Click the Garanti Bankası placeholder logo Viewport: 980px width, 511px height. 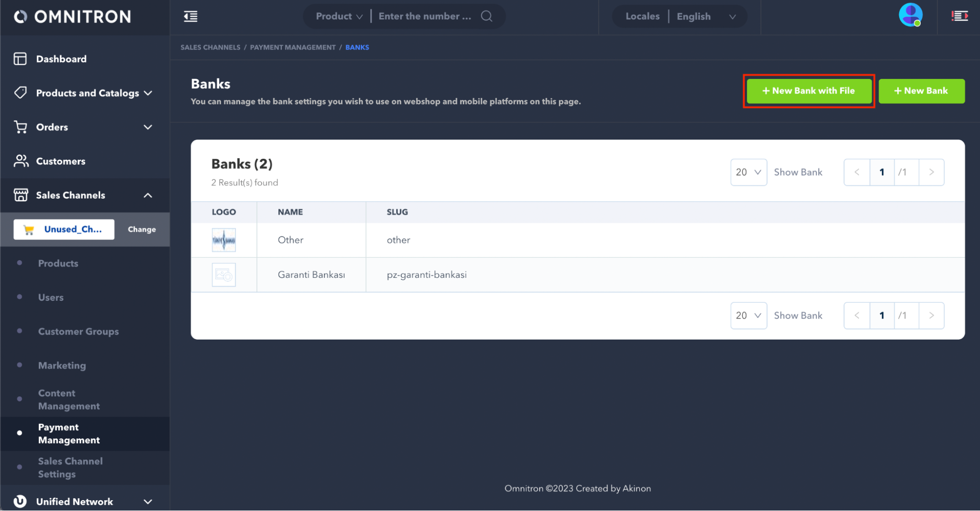[224, 275]
